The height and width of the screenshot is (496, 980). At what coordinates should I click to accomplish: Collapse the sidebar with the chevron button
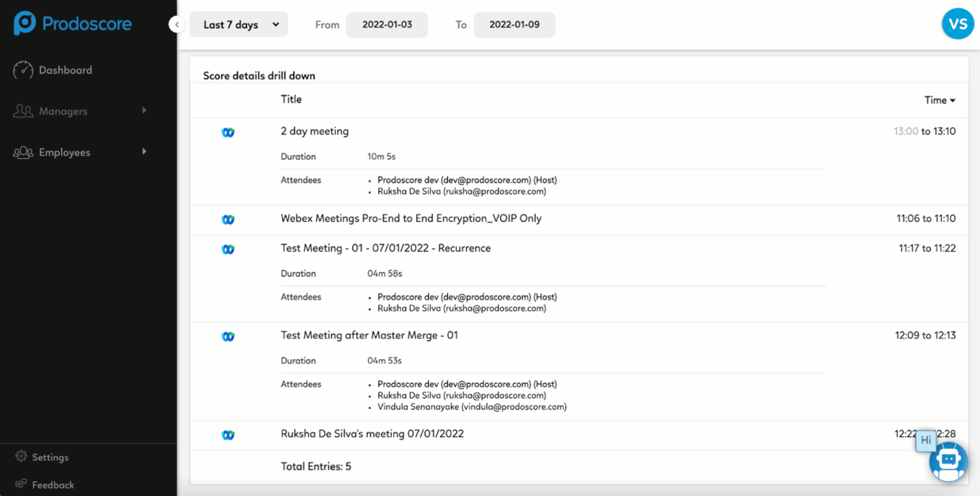(x=177, y=24)
